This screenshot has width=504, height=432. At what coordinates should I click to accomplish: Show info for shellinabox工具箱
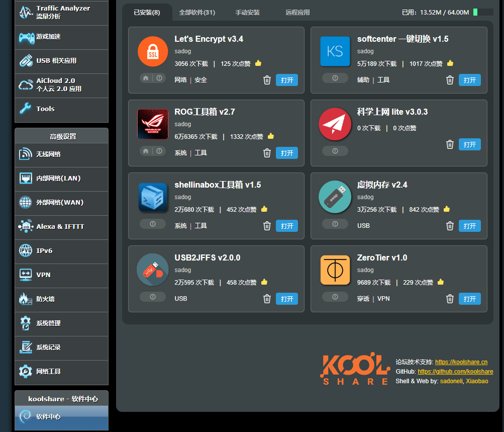click(153, 224)
